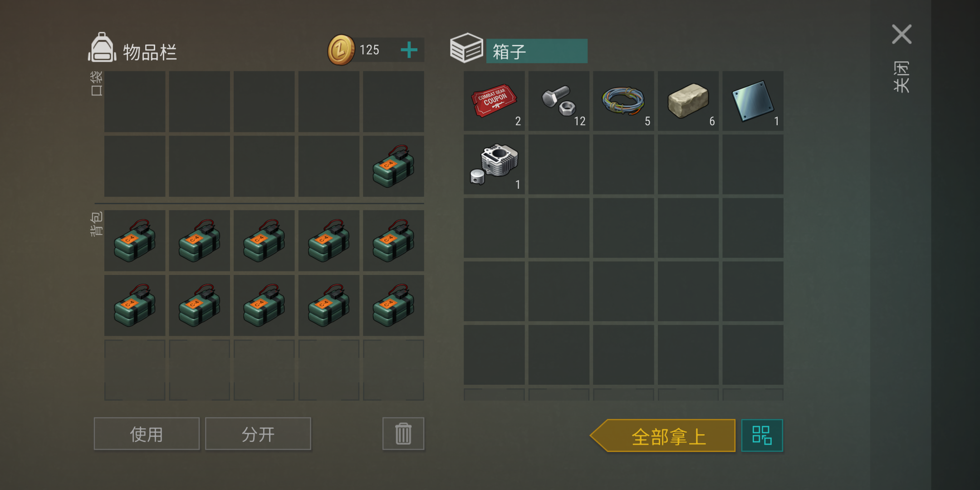The width and height of the screenshot is (980, 490).
Task: Select the first C-4 in backpack
Action: (135, 240)
